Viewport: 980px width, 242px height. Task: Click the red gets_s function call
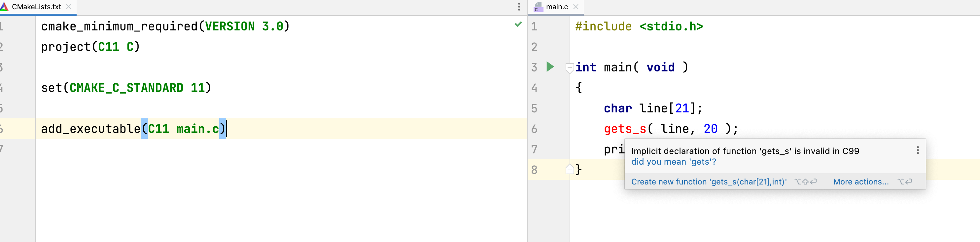[x=625, y=129]
